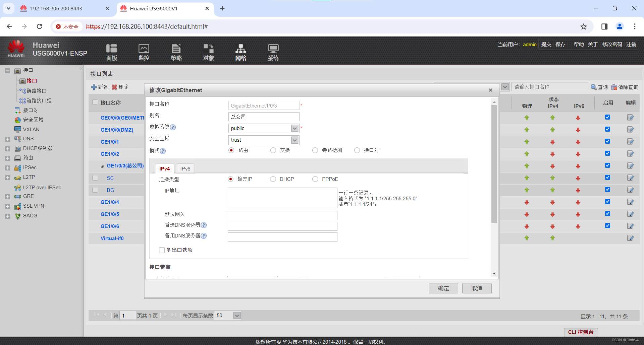This screenshot has height=345, width=644.
Task: Click the 默认网关 input field
Action: pos(282,215)
